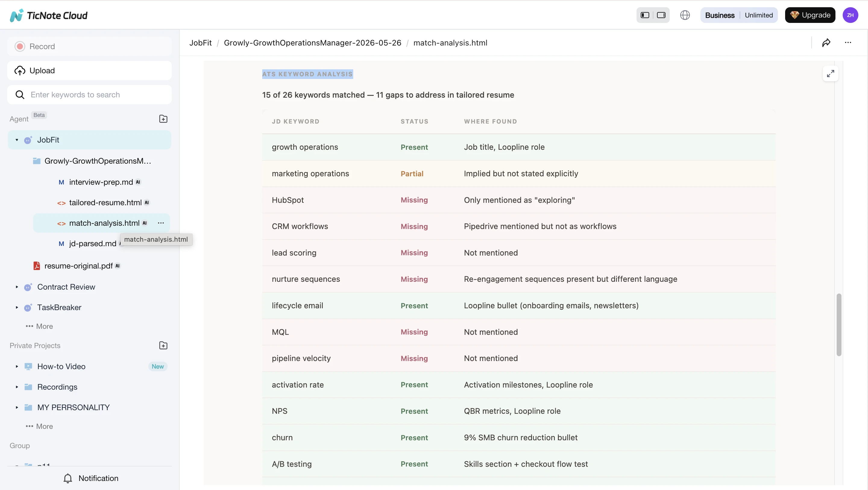Click the resume-original.pdf PDF icon

(37, 265)
